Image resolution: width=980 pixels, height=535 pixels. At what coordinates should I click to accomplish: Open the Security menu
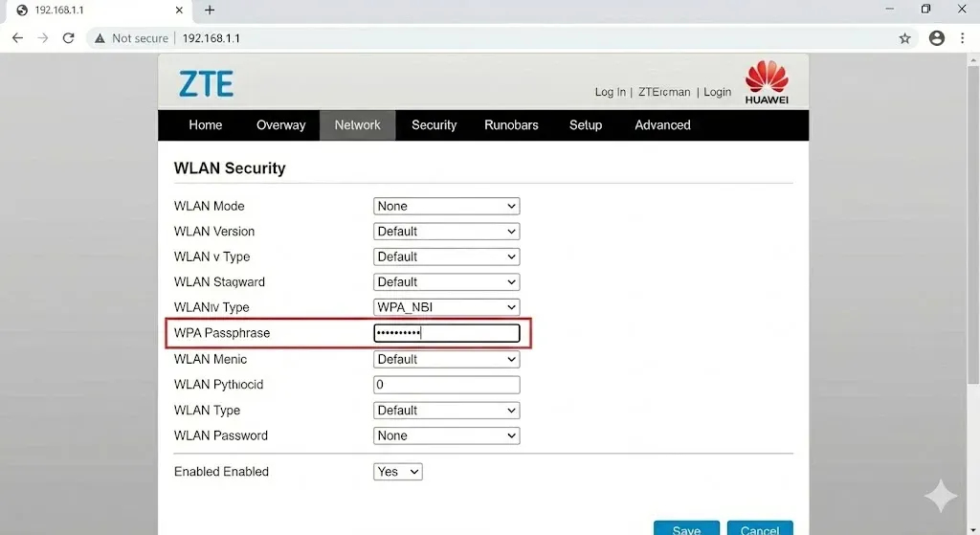(434, 125)
